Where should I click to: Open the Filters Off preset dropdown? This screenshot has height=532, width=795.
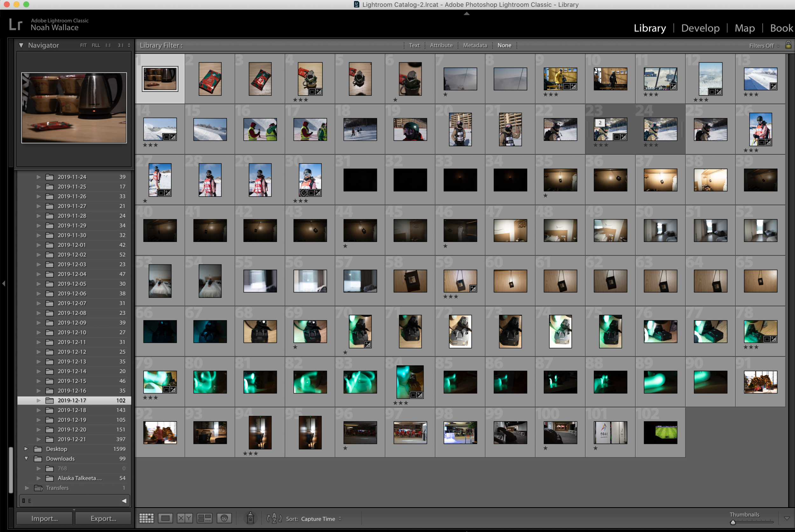(764, 45)
